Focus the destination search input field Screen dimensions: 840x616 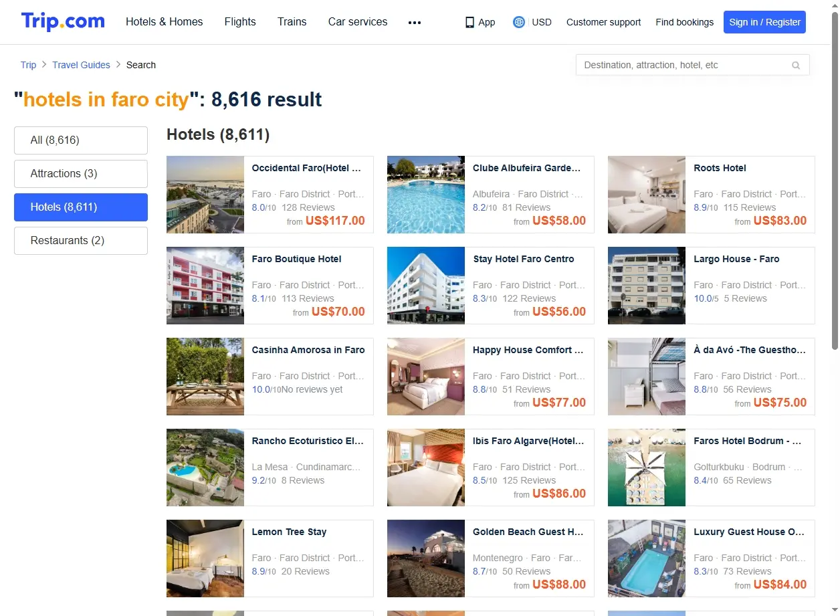point(693,65)
